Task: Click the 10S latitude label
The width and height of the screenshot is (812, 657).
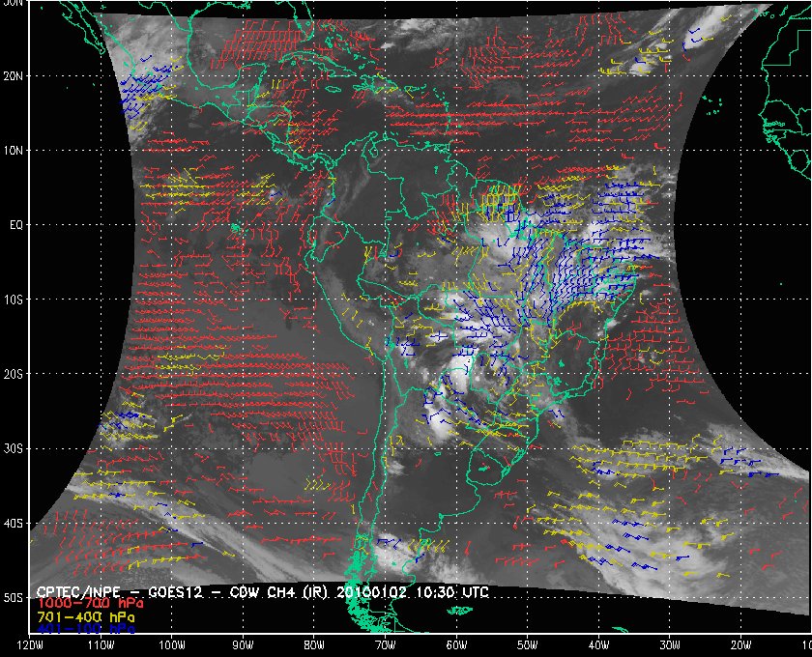Action: pyautogui.click(x=14, y=300)
